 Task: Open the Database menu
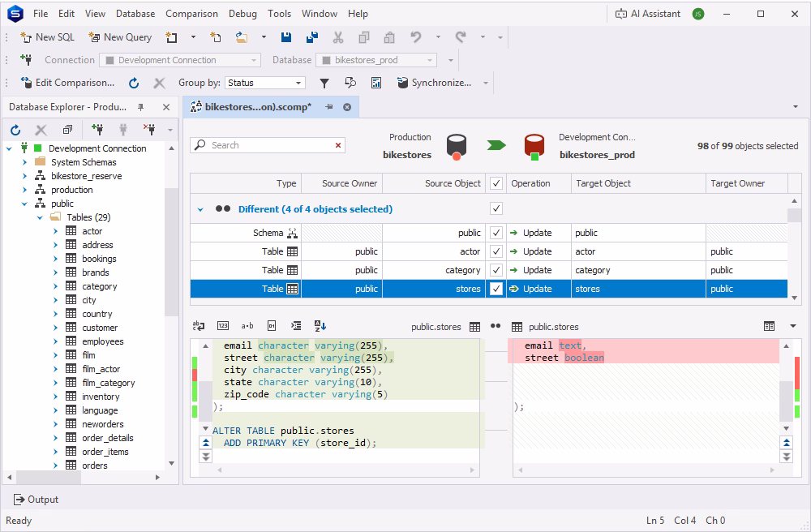point(135,14)
